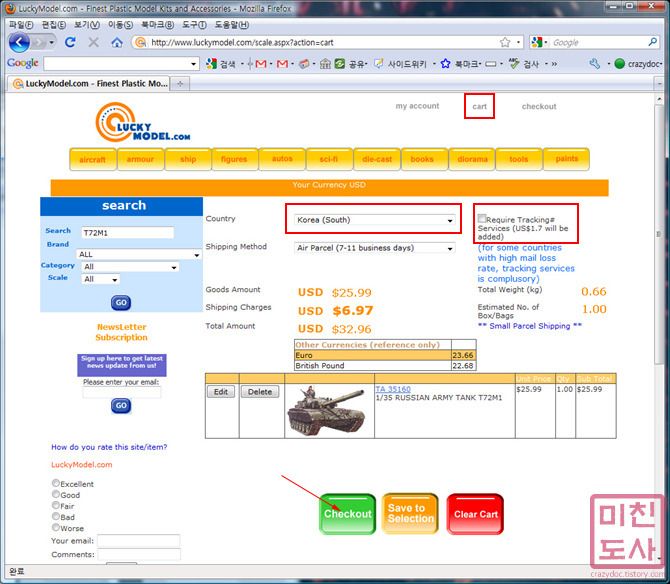Click the red Clear Cart button
Screen dimensions: 670x584
click(475, 514)
